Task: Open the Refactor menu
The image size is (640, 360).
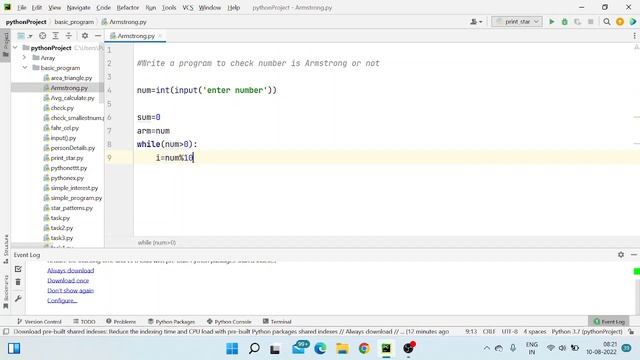Action: (128, 7)
